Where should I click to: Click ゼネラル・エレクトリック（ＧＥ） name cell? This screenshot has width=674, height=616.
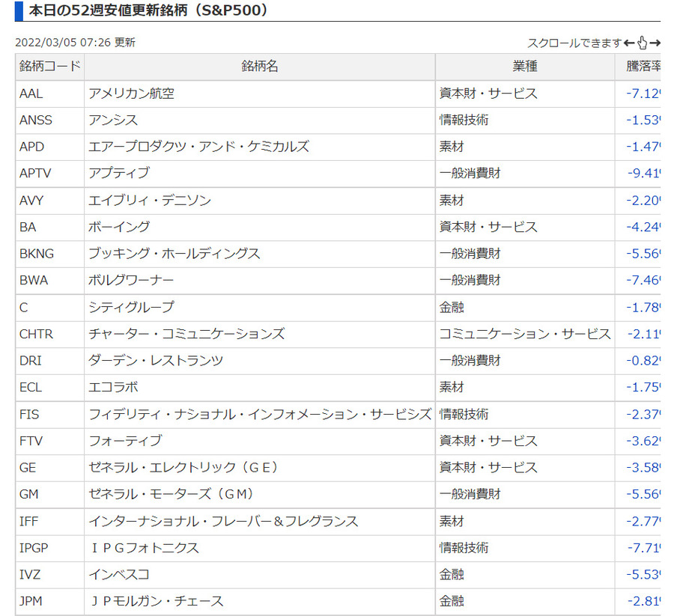[x=260, y=468]
